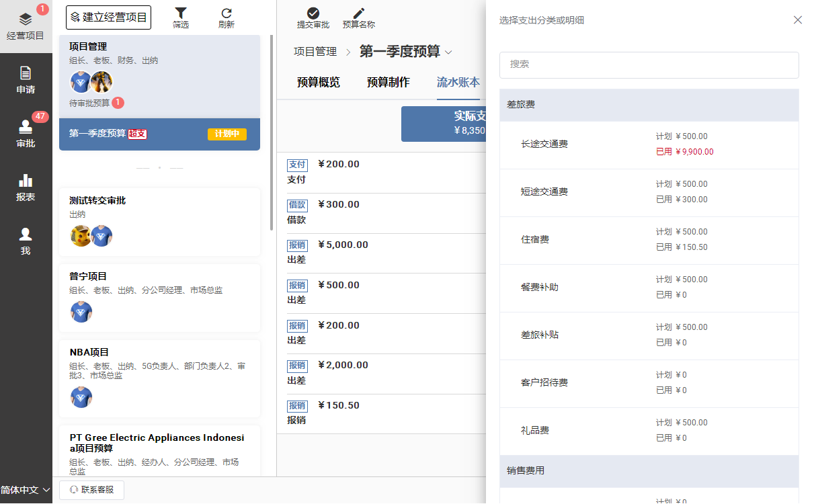
Task: Collapse the 差旅费 category header
Action: pos(649,105)
